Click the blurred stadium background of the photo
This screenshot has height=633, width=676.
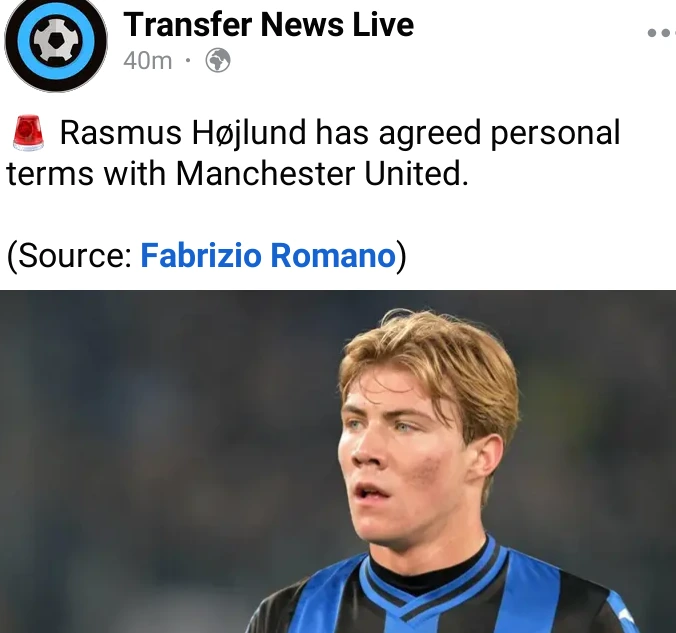[151, 431]
